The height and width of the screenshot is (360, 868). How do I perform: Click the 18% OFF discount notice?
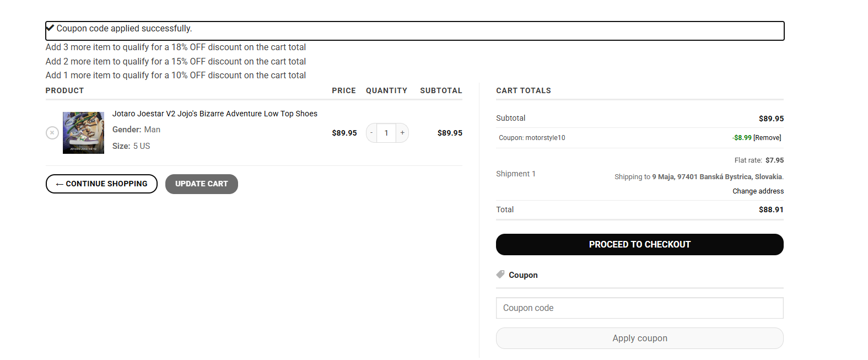(176, 47)
